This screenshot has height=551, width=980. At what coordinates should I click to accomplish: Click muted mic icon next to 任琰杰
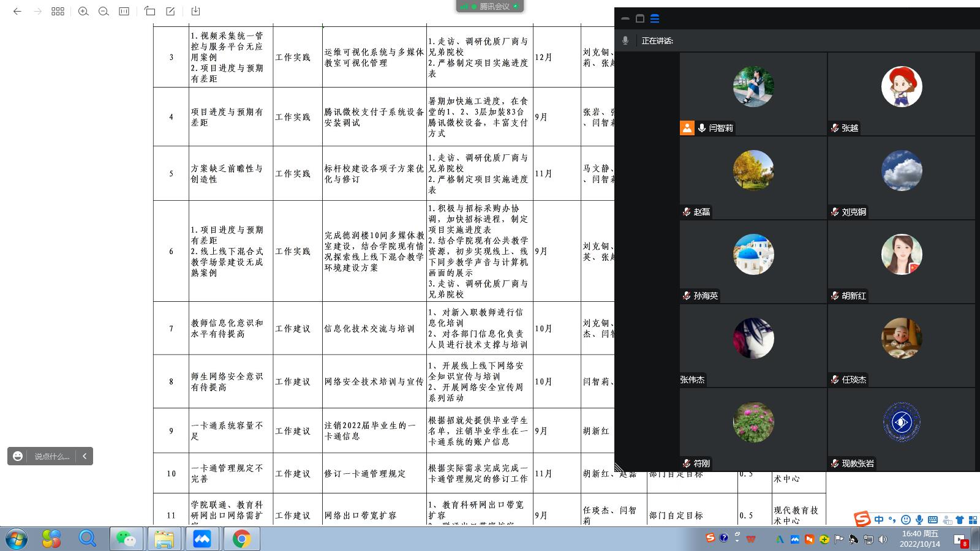834,380
